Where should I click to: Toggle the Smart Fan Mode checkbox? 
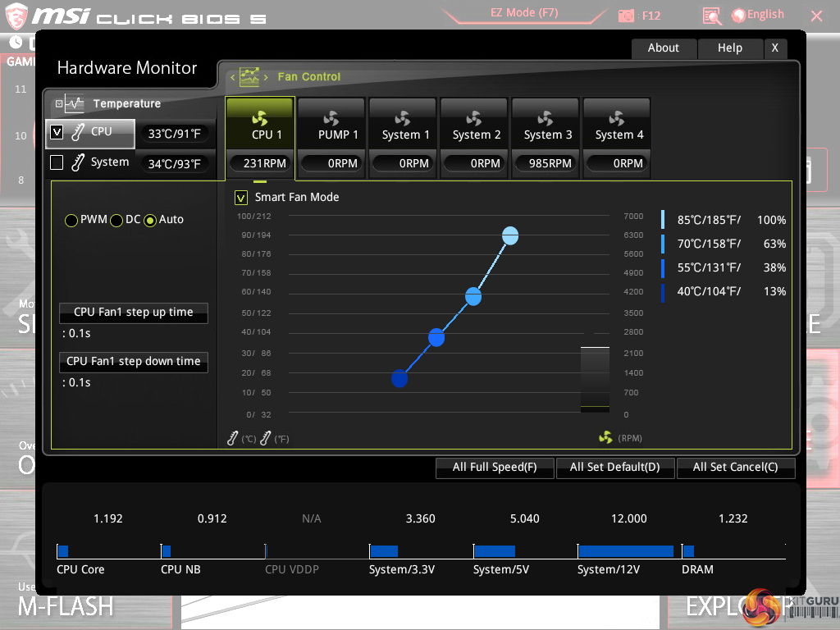tap(241, 198)
